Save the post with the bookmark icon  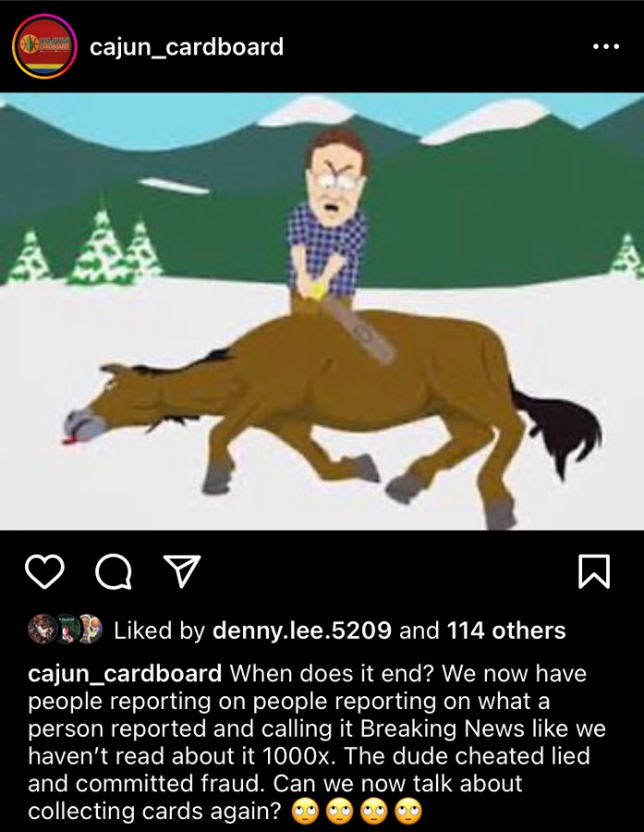point(593,571)
